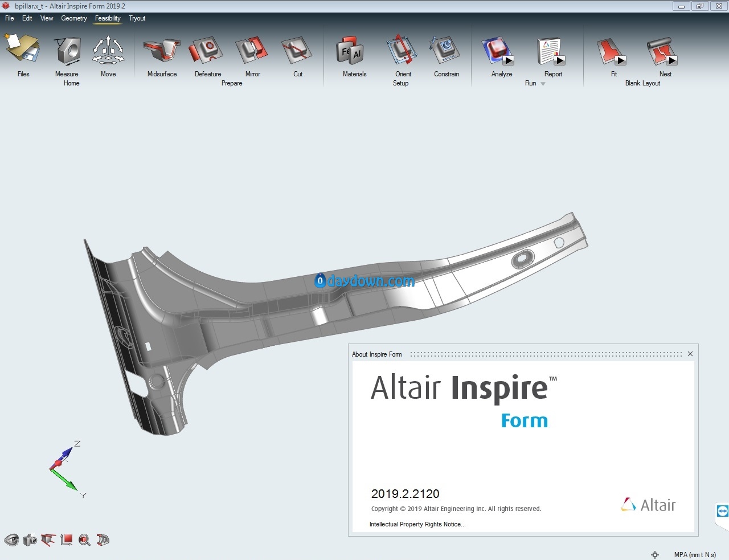Select the Orient tool
The image size is (729, 560).
402,50
